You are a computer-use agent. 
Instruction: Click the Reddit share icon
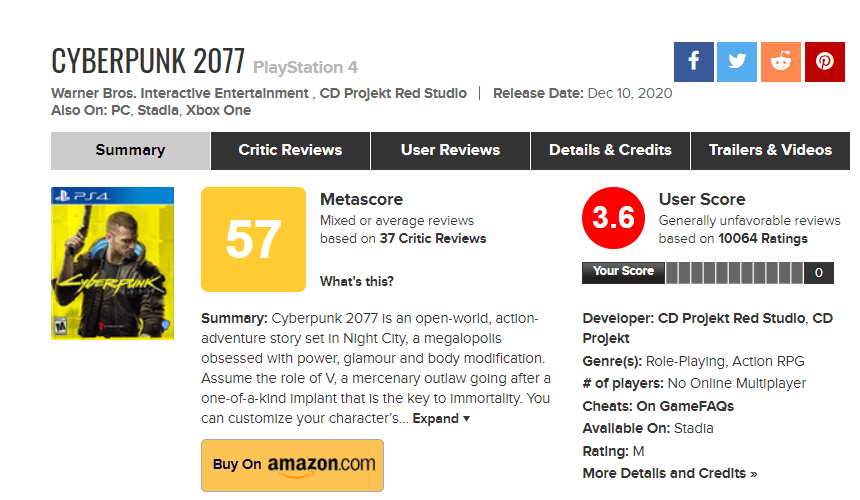[780, 62]
